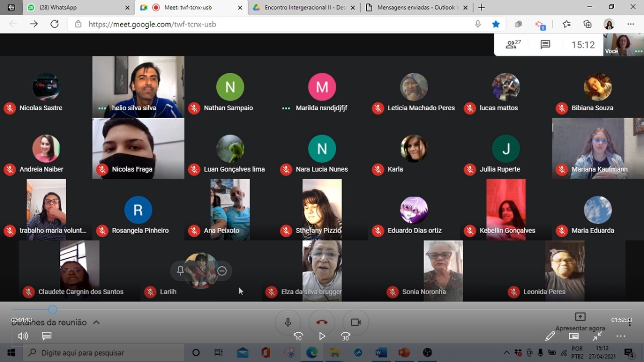Image resolution: width=644 pixels, height=362 pixels.
Task: Pin Larih's video tile
Action: [180, 271]
